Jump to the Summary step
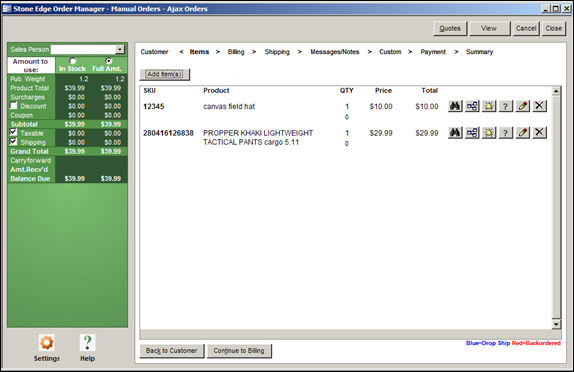Viewport: 574px width, 372px height. tap(479, 52)
